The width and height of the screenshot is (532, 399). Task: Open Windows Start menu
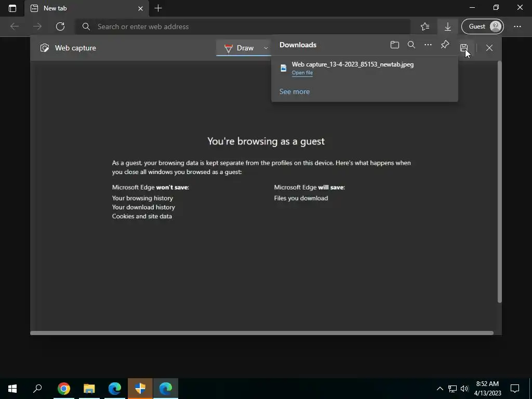[12, 389]
